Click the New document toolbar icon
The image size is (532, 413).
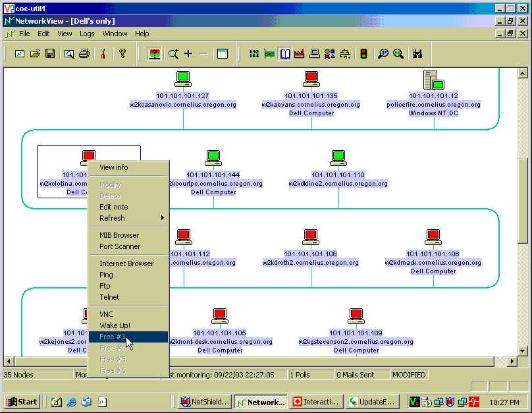pyautogui.click(x=20, y=53)
